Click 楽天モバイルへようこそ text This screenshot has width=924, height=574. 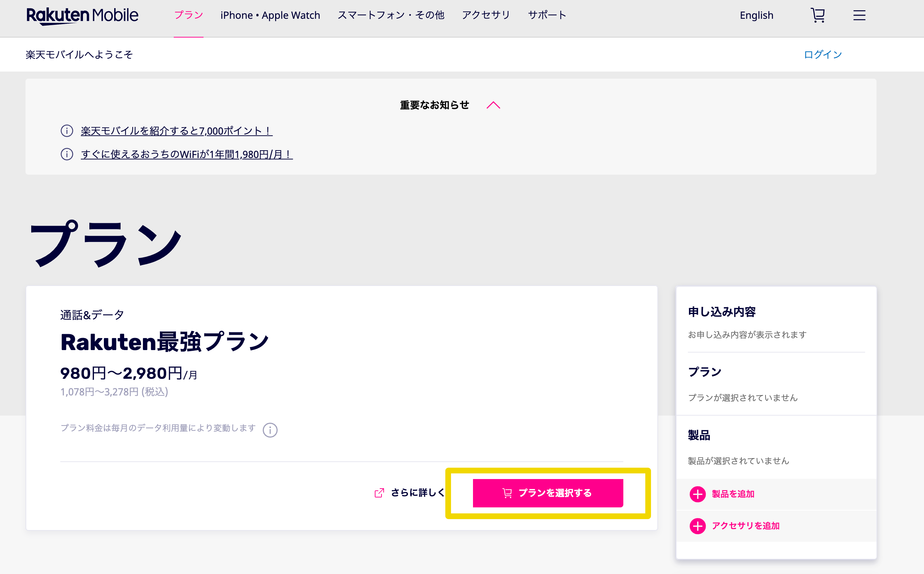(x=79, y=55)
